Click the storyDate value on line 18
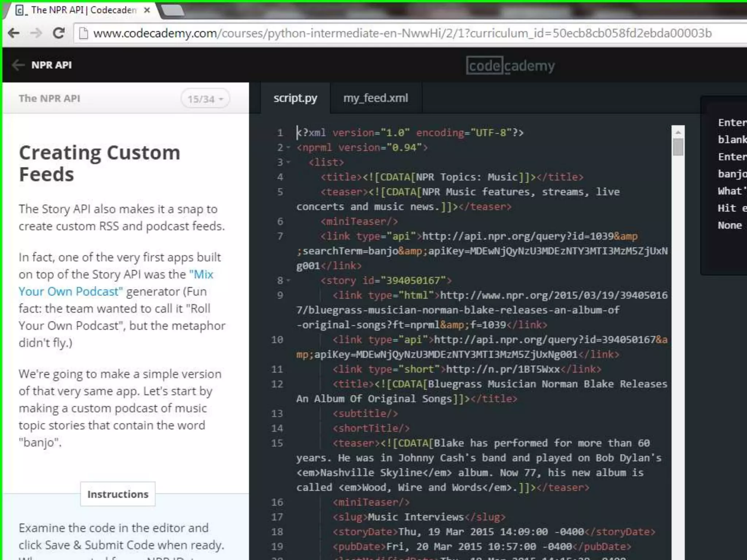747x560 pixels. coord(491,532)
